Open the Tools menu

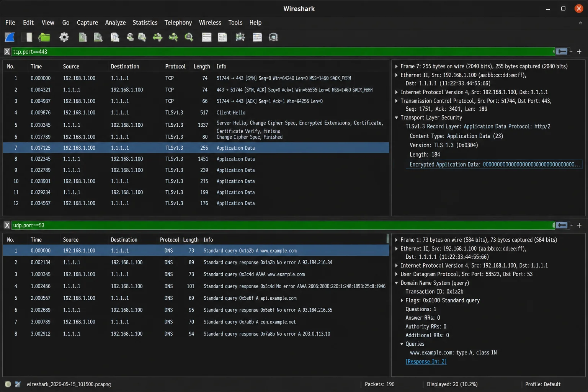235,23
